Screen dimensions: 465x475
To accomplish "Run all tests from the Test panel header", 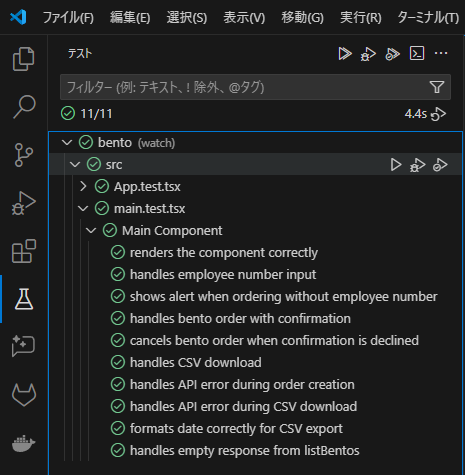I will tap(344, 54).
